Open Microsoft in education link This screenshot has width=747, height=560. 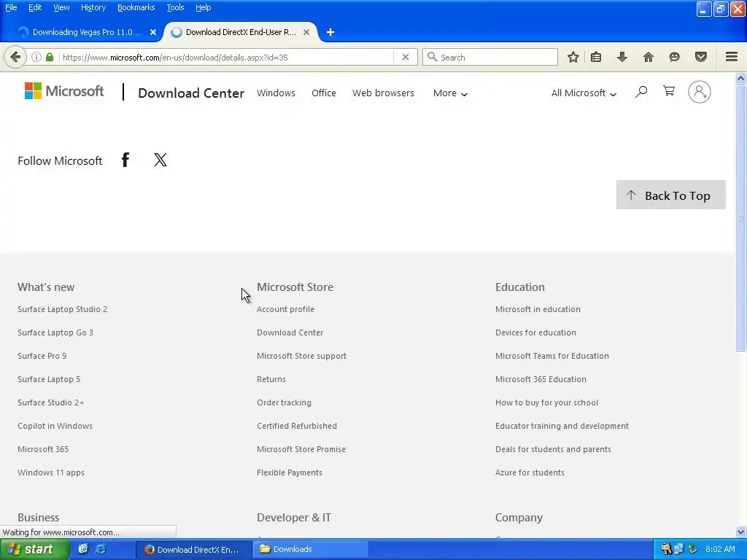click(538, 309)
